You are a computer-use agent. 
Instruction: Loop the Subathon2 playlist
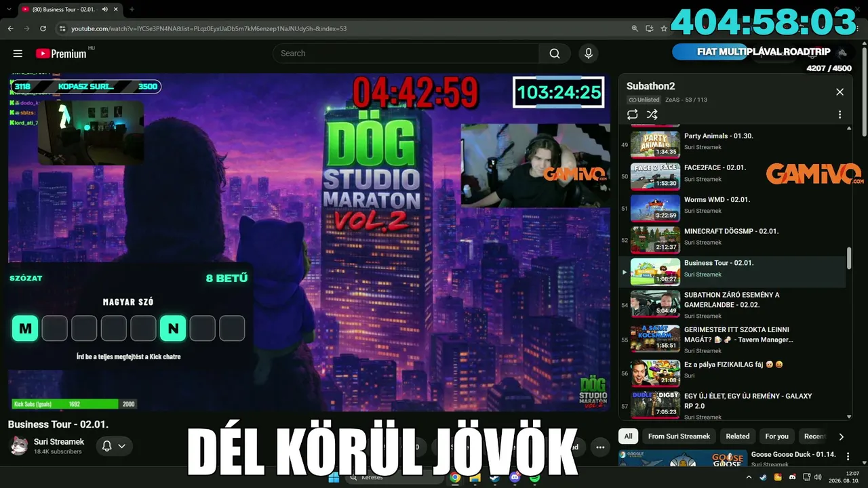633,115
